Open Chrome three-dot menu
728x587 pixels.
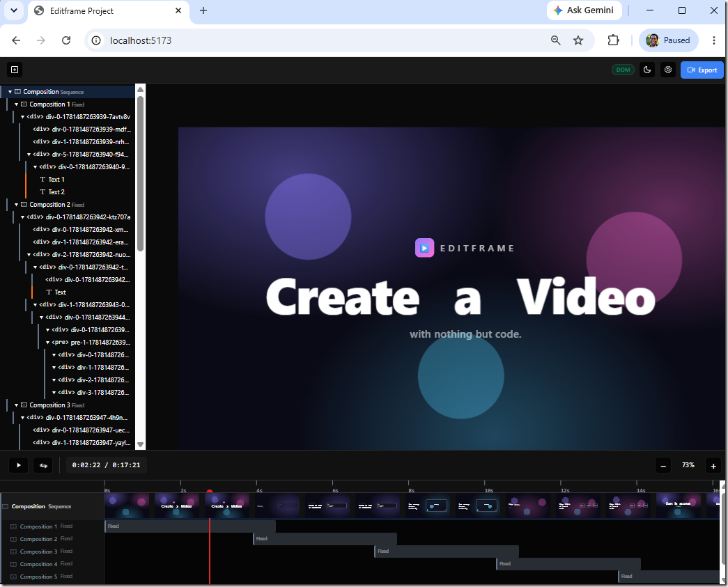pos(713,40)
